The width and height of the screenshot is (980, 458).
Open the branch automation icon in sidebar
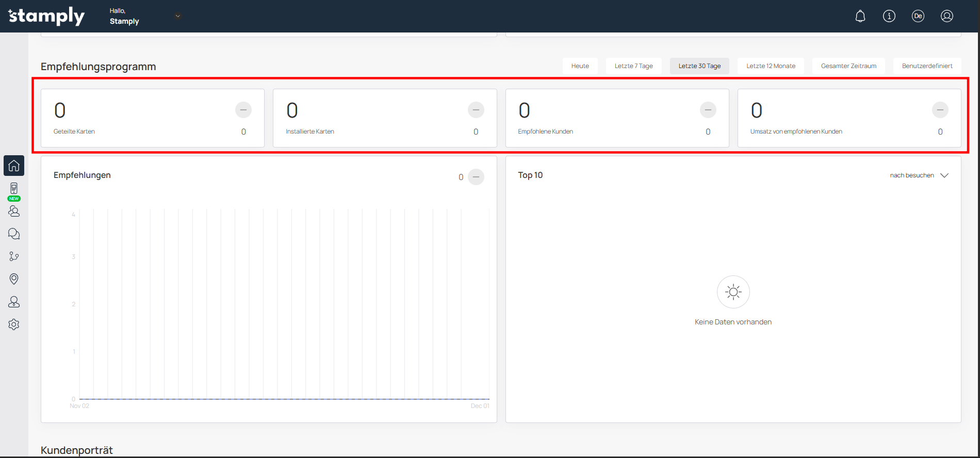coord(14,256)
